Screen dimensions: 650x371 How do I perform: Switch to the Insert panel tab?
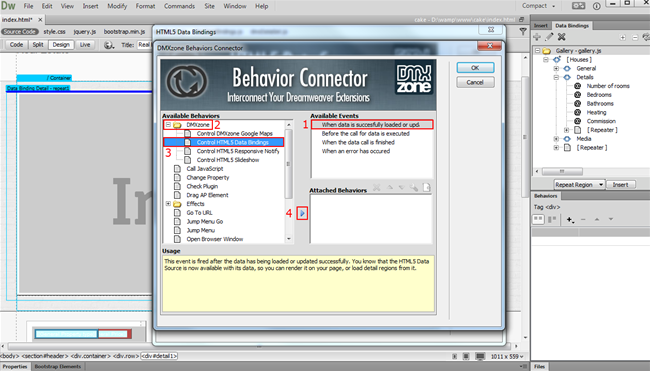(x=541, y=26)
